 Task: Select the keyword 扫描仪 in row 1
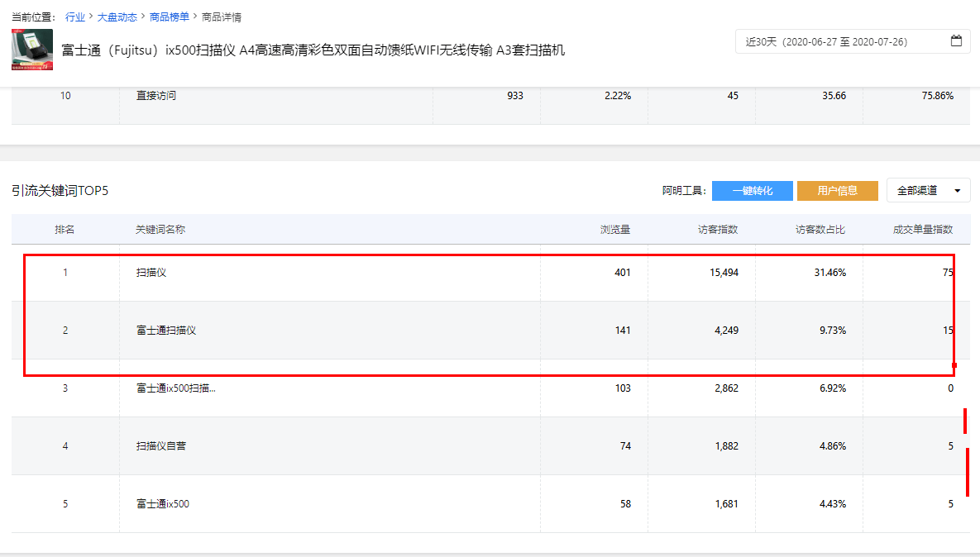pos(151,272)
